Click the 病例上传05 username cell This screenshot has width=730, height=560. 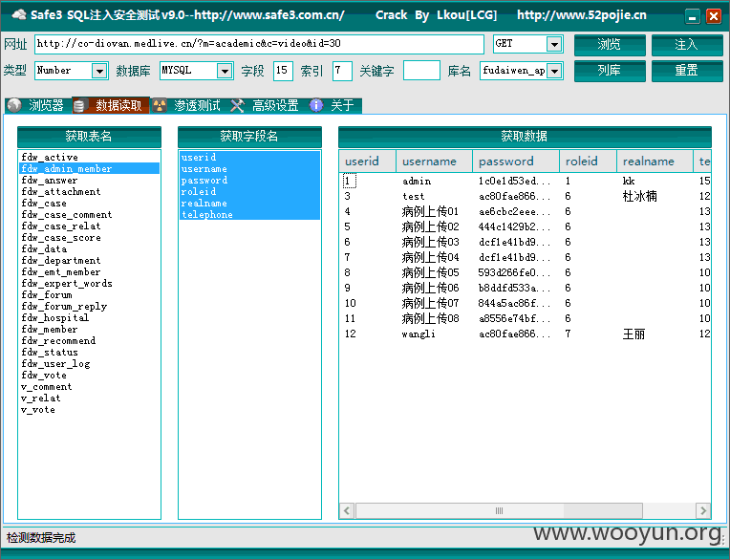point(430,272)
